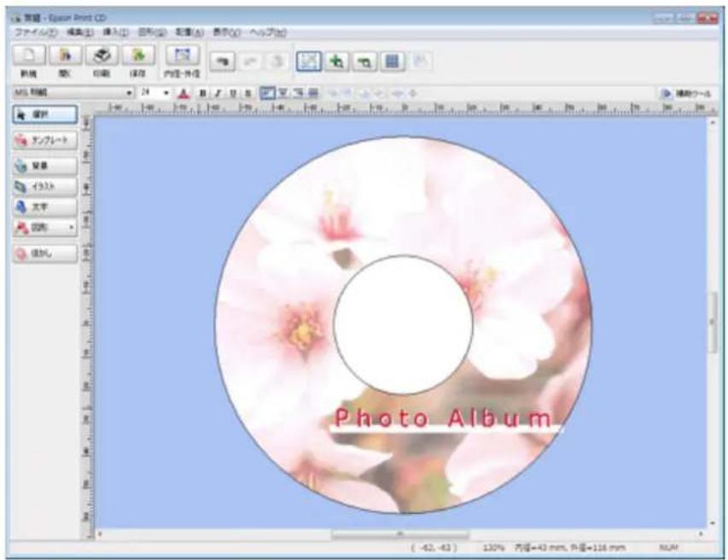
Task: Select the fit-to-view zoom icon
Action: pyautogui.click(x=308, y=60)
